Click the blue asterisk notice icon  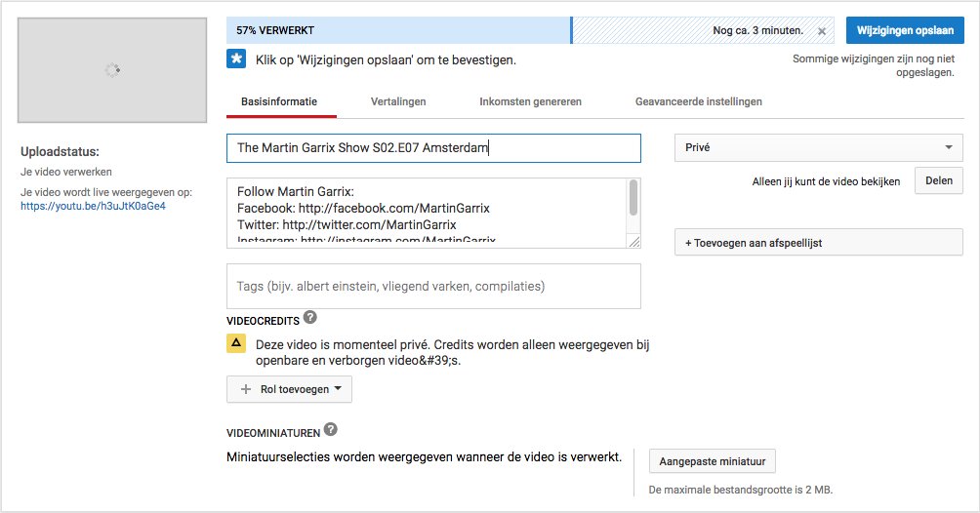pos(236,59)
